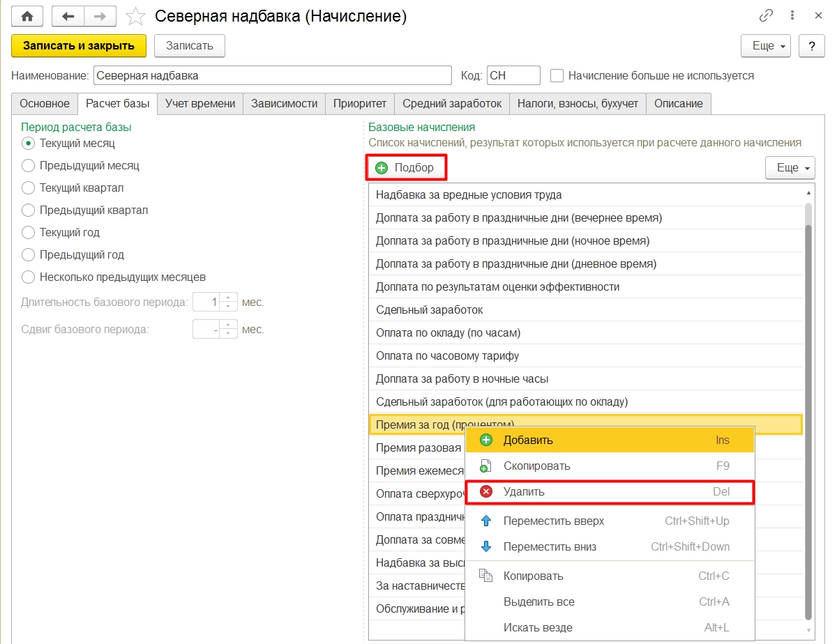Click the Записать и закрыть button
837x644 pixels.
point(79,46)
